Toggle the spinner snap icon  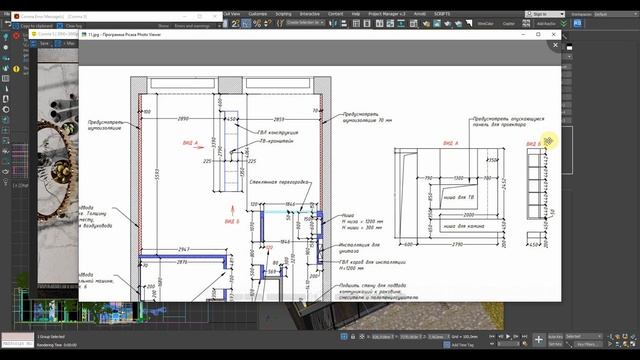point(268,24)
